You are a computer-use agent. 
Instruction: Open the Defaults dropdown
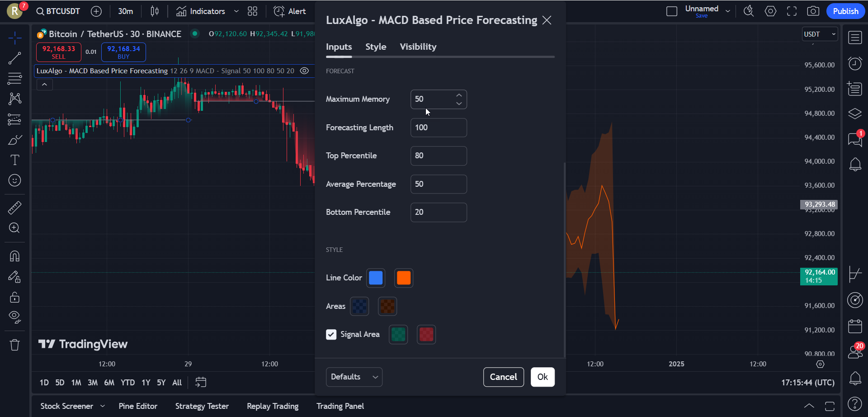click(354, 377)
